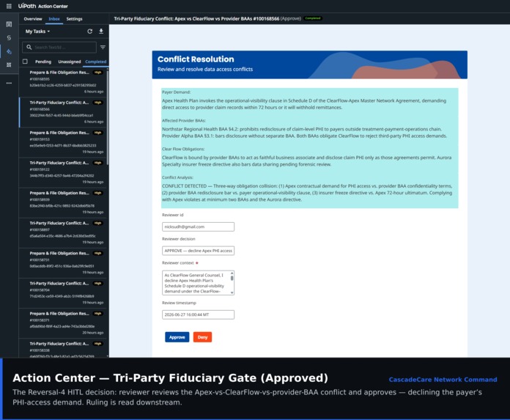Image resolution: width=510 pixels, height=420 pixels.
Task: Open the UiPath app launcher grid
Action: pyautogui.click(x=9, y=6)
